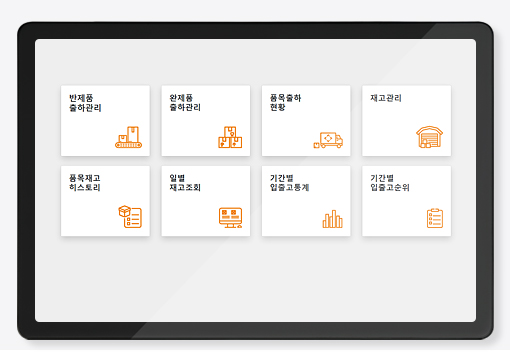Click the conveyor belt boxes icon
The width and height of the screenshot is (510, 360).
(x=128, y=137)
